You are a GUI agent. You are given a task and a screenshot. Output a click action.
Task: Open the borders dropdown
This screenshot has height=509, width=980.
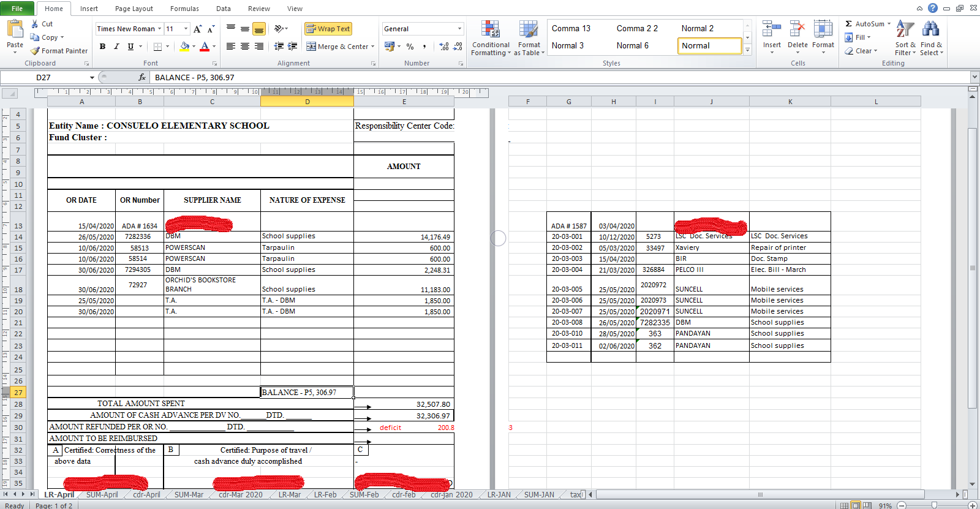[167, 47]
